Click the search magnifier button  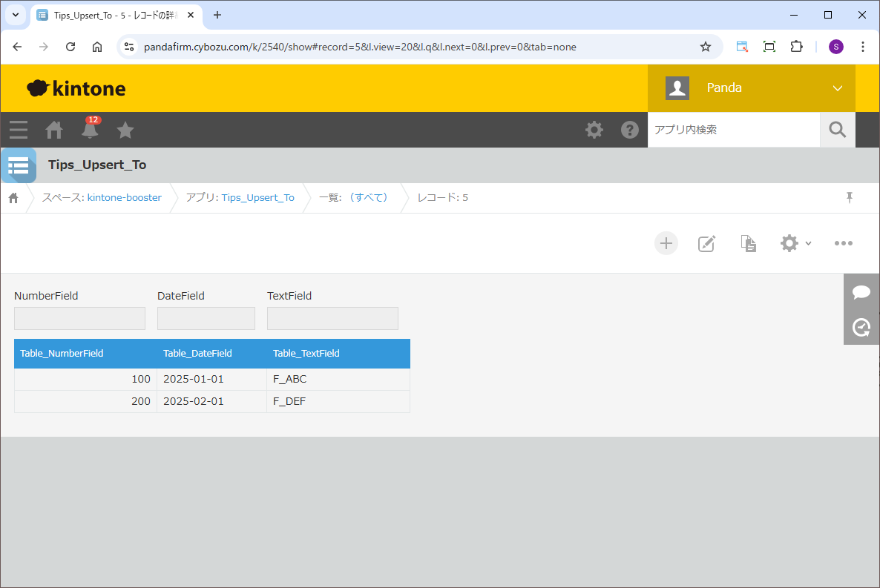click(x=837, y=130)
